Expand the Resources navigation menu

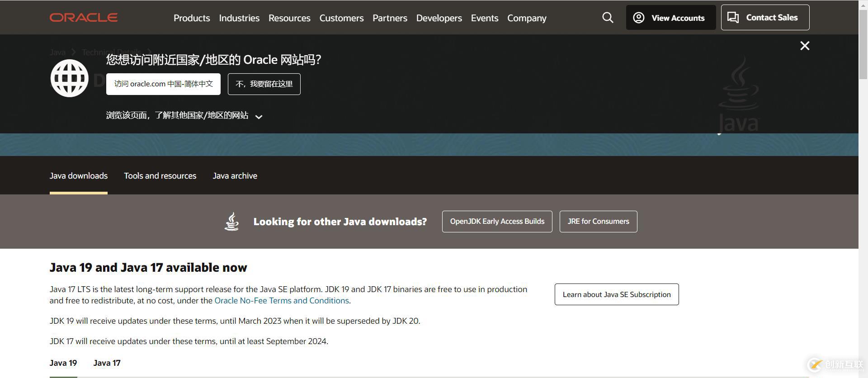click(x=289, y=18)
